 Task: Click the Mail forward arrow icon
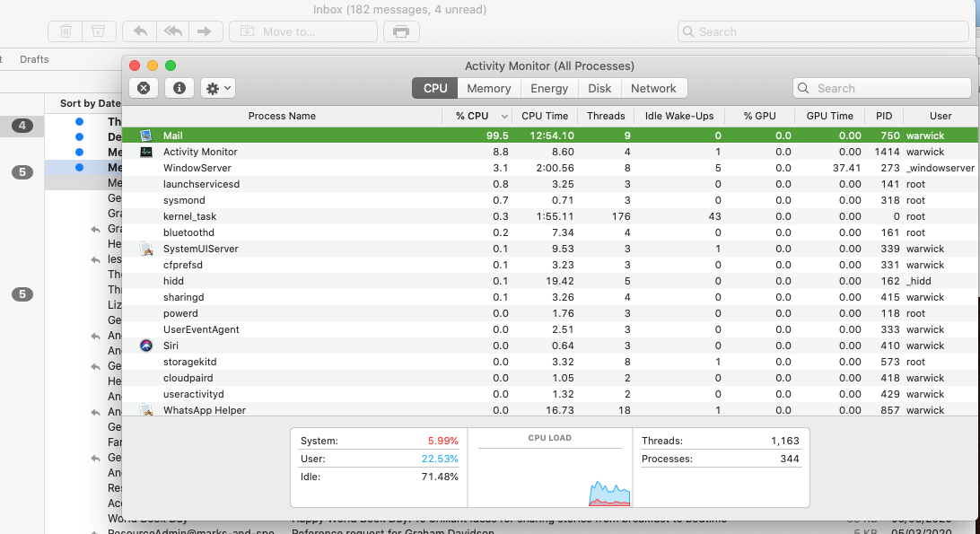pyautogui.click(x=205, y=31)
